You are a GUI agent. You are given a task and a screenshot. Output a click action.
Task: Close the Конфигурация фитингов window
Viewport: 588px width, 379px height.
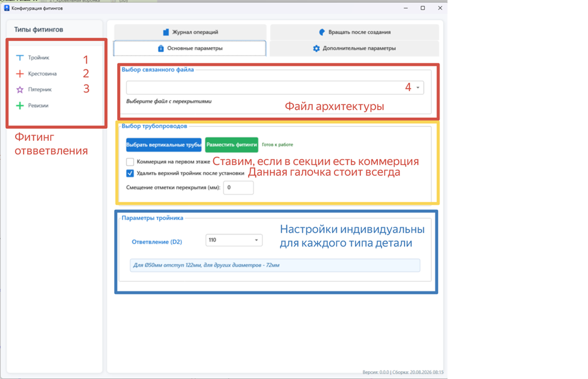[440, 8]
